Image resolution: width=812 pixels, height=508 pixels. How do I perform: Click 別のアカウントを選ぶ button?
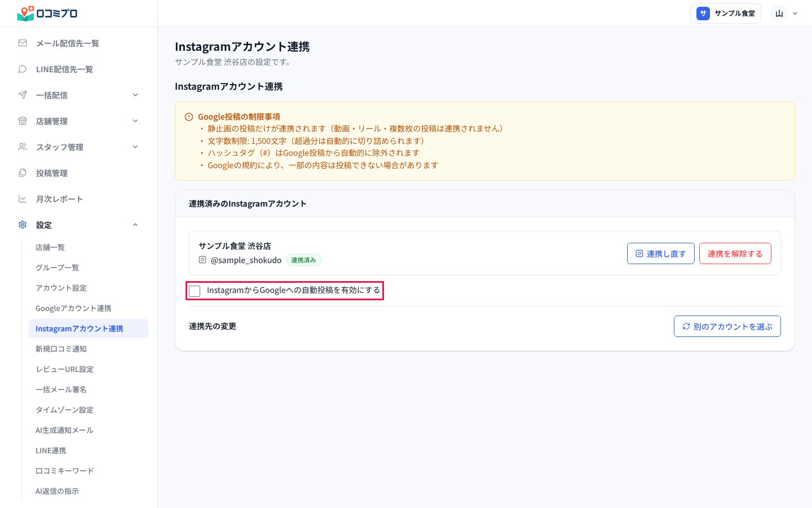pyautogui.click(x=727, y=326)
